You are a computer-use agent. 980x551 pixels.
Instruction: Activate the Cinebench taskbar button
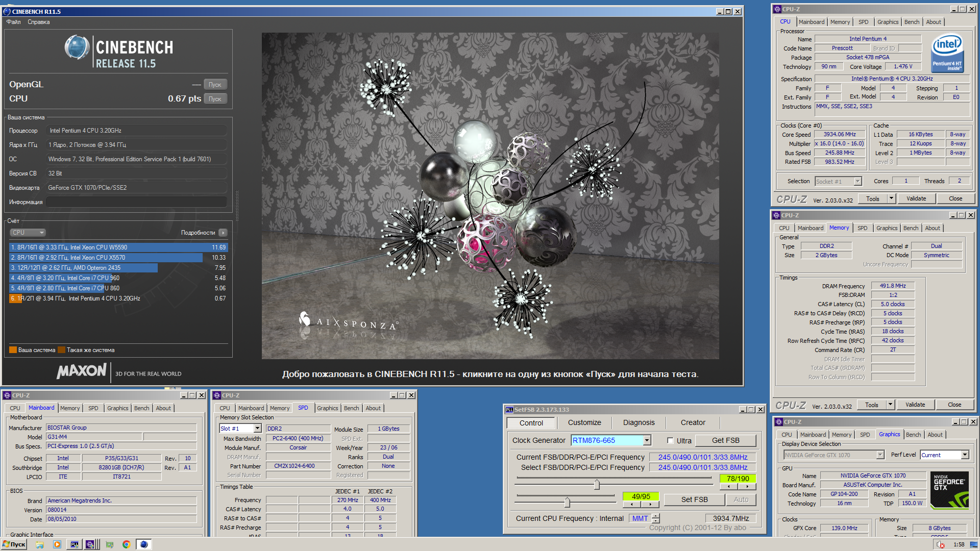144,544
